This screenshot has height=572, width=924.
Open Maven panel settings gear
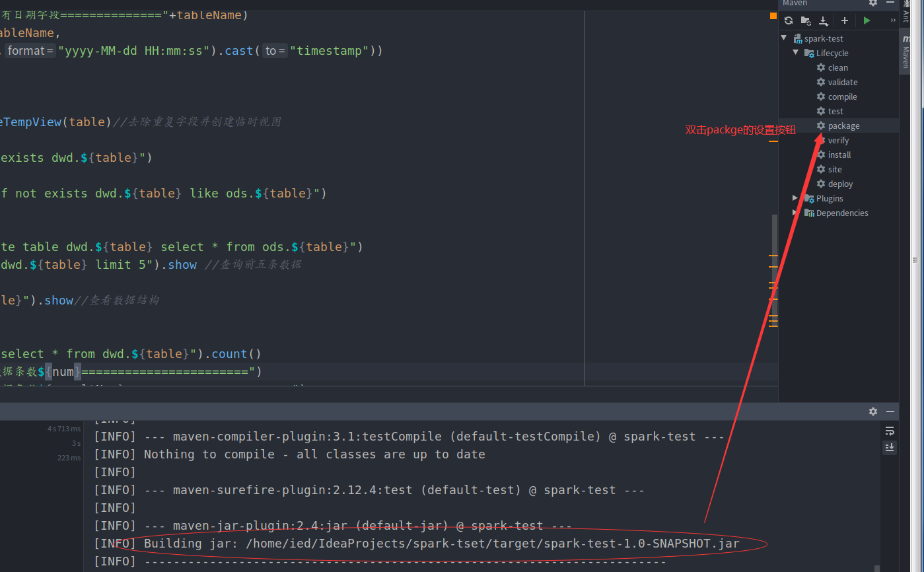pyautogui.click(x=873, y=3)
